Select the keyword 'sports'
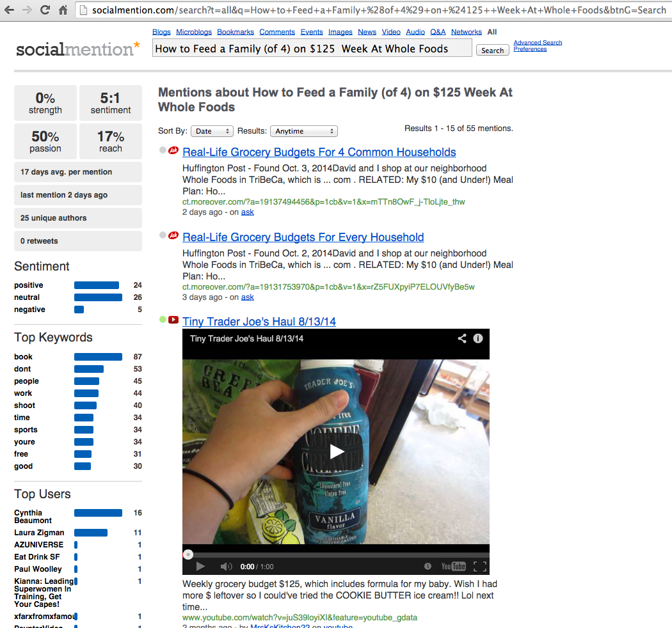672x628 pixels. click(26, 430)
